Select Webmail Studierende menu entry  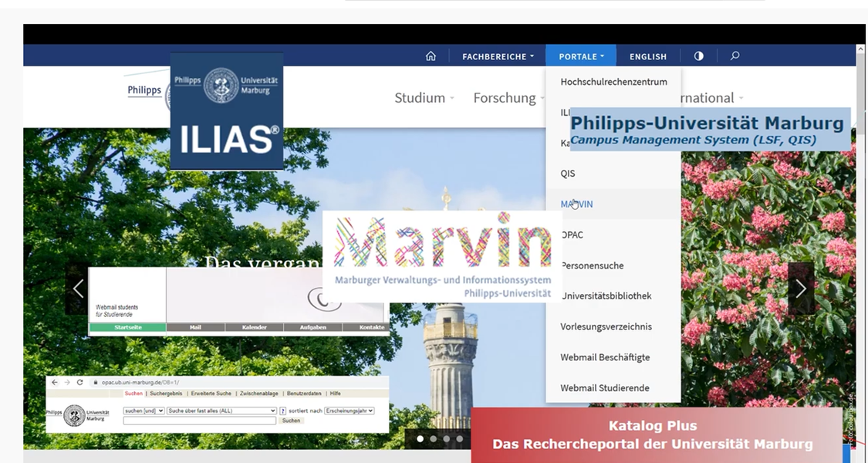coord(613,388)
